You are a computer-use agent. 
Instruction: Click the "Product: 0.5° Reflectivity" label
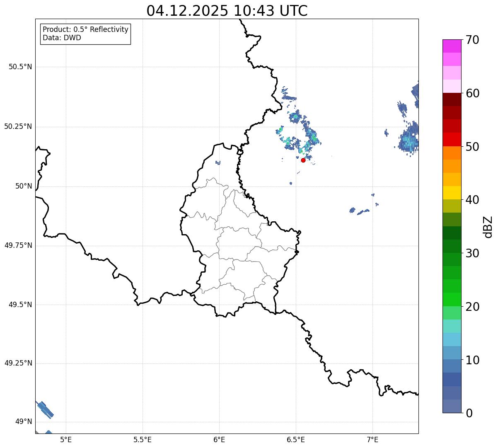[x=85, y=29]
